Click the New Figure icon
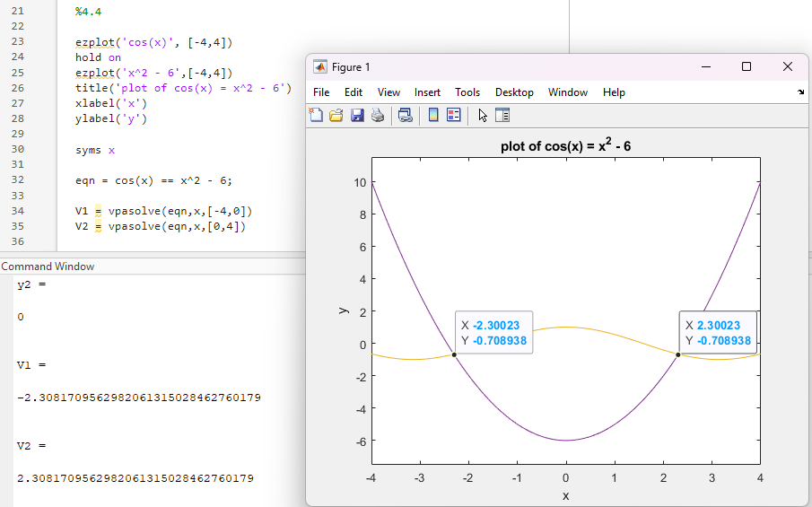The height and width of the screenshot is (507, 812). click(x=316, y=115)
